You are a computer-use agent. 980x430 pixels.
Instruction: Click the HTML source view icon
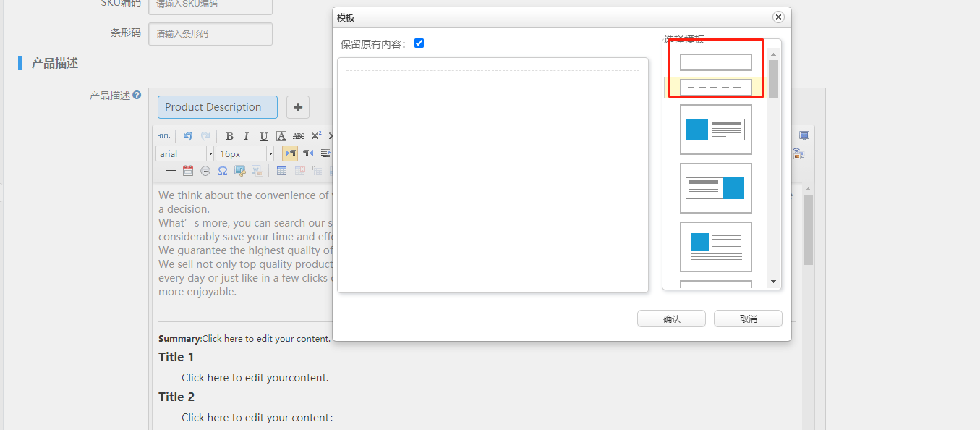pyautogui.click(x=164, y=136)
